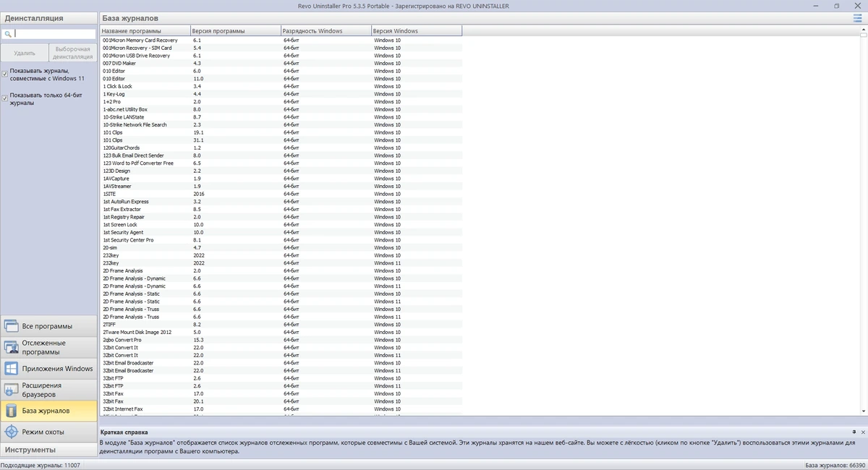Switch to Приложения Windows

(48, 368)
